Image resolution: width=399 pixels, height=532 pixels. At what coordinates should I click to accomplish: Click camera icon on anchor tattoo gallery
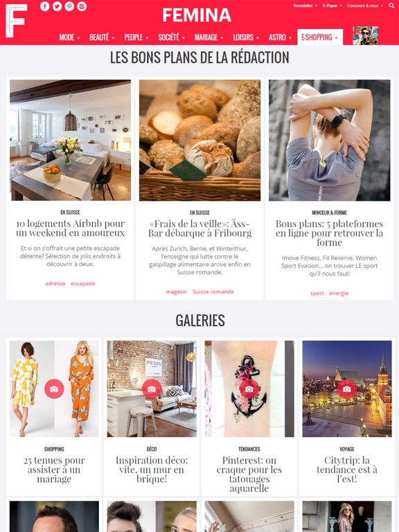coord(249,389)
